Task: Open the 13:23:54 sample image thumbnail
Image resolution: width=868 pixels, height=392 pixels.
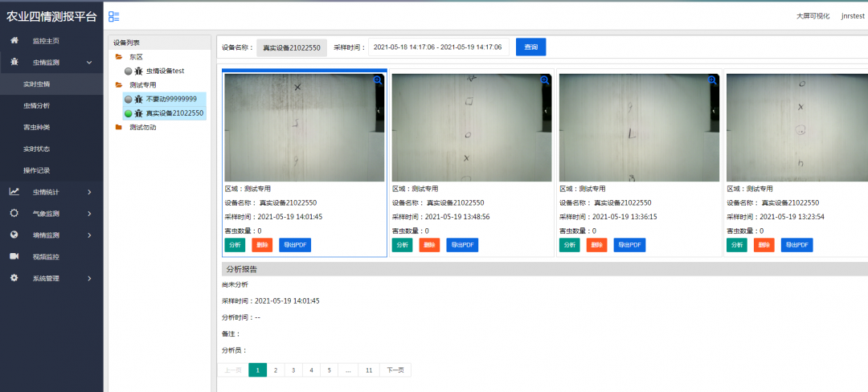Action: pyautogui.click(x=797, y=128)
